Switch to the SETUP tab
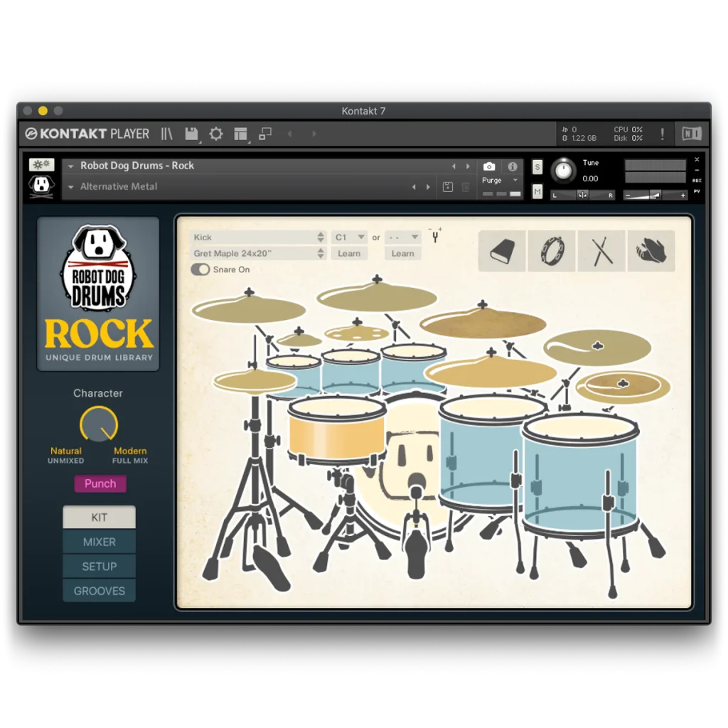Screen dimensions: 728x728 pyautogui.click(x=100, y=567)
